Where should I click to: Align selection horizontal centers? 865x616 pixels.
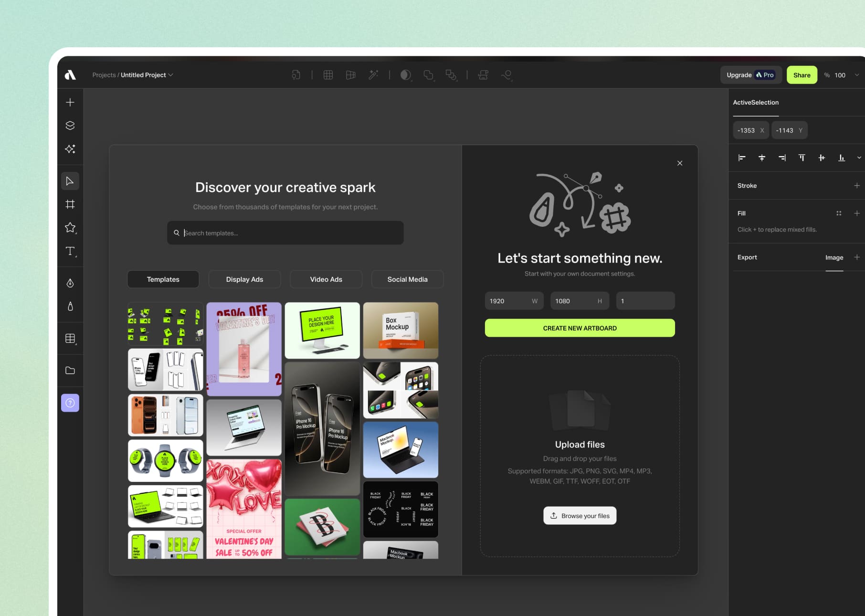click(x=762, y=158)
